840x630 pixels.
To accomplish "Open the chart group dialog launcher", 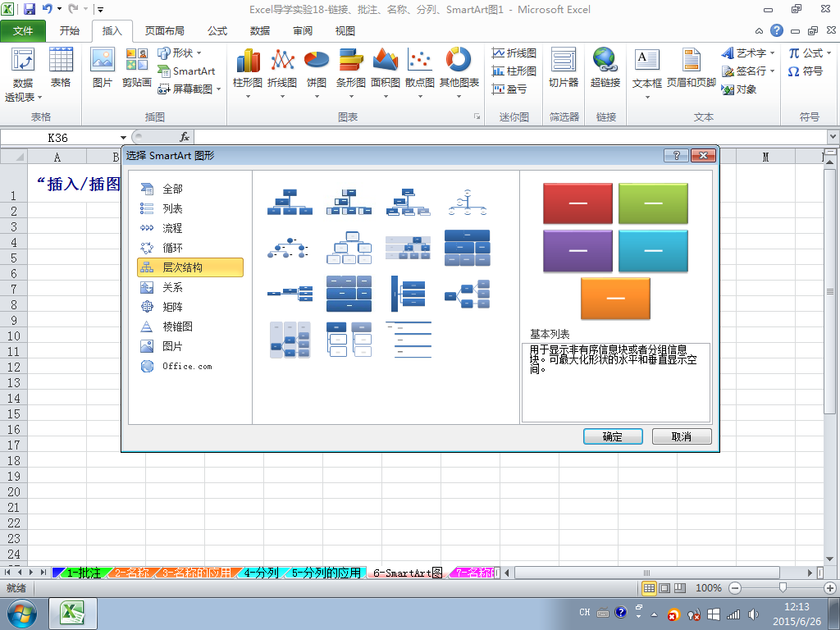I will pos(477,116).
